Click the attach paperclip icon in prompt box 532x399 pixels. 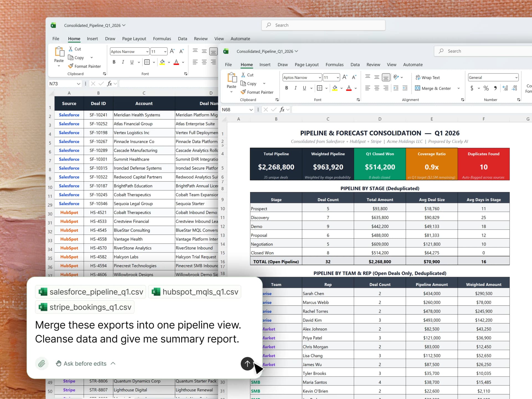click(42, 364)
